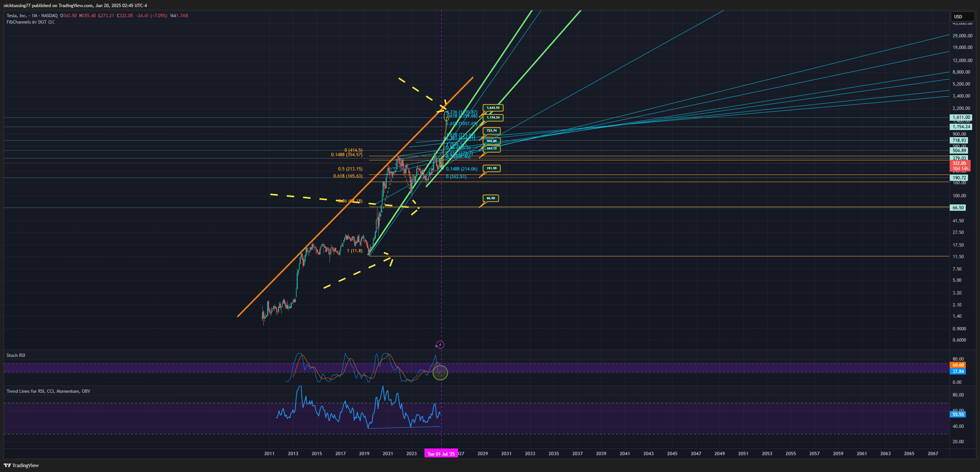Click the blue 37.84 Stoch RSI value
The image size is (980, 472).
point(958,371)
